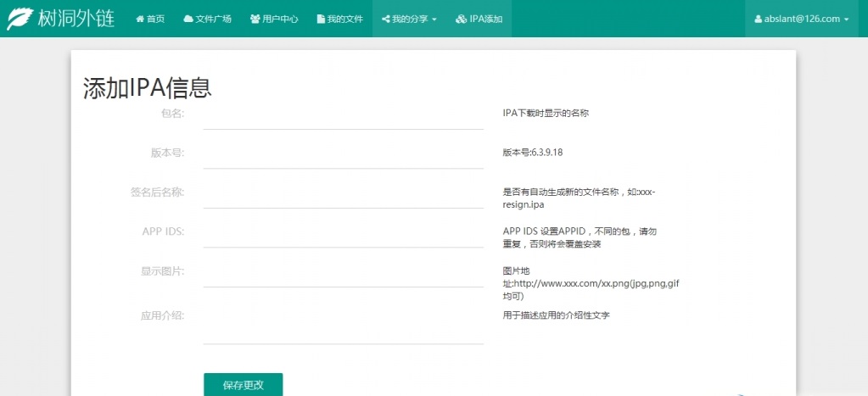Click the 保存更改 button
Viewport: 868px width, 396px height.
243,385
